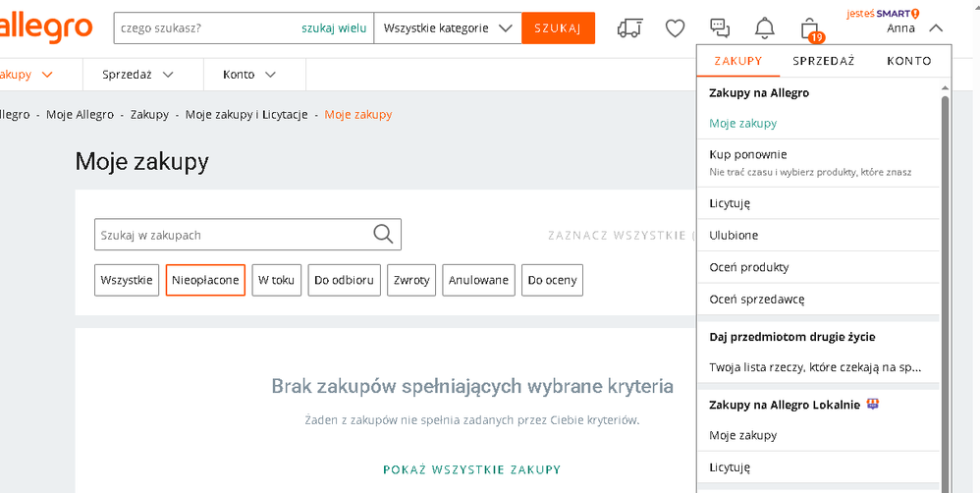The height and width of the screenshot is (493, 980).
Task: Open the Ulubione menu entry
Action: [819, 235]
